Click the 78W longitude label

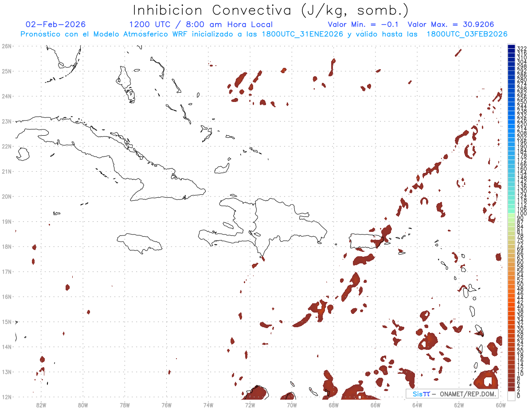tap(125, 405)
